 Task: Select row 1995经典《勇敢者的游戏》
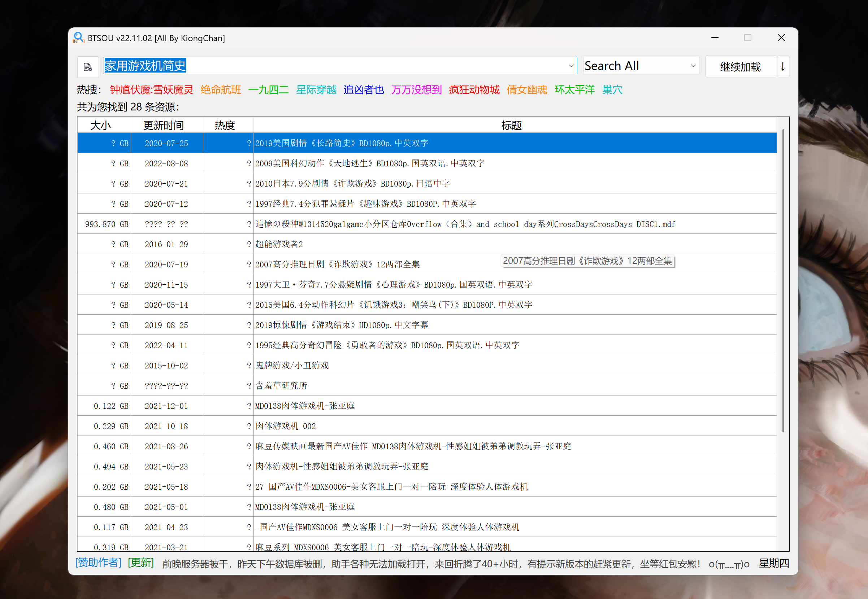click(427, 345)
